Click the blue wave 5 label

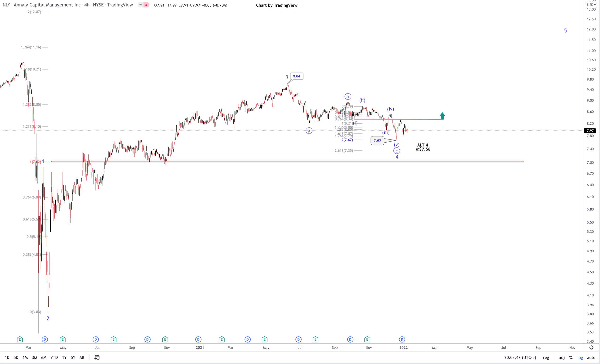tap(565, 30)
